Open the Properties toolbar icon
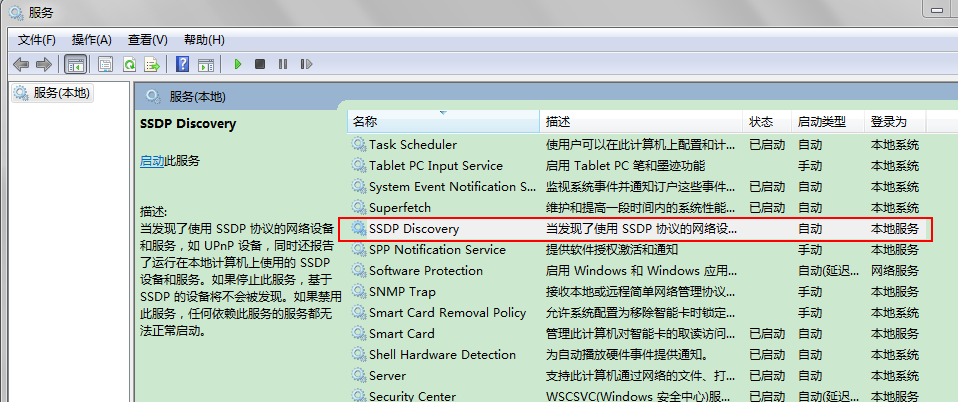The height and width of the screenshot is (402, 958). (106, 64)
